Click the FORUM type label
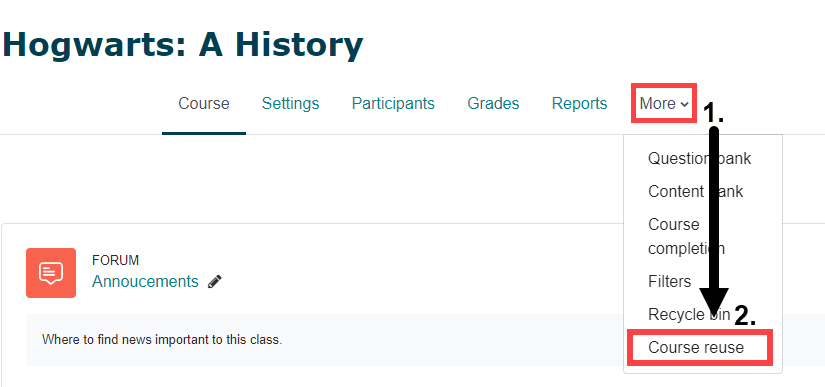This screenshot has height=387, width=825. pyautogui.click(x=115, y=260)
